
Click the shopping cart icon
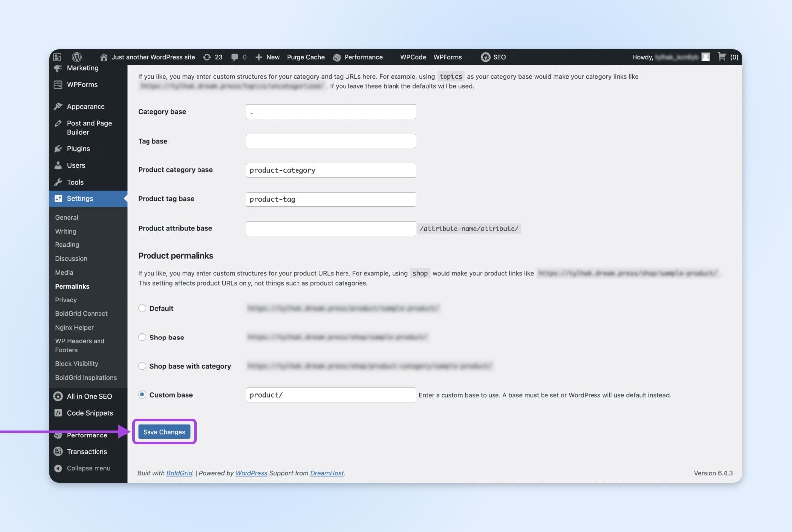point(722,57)
